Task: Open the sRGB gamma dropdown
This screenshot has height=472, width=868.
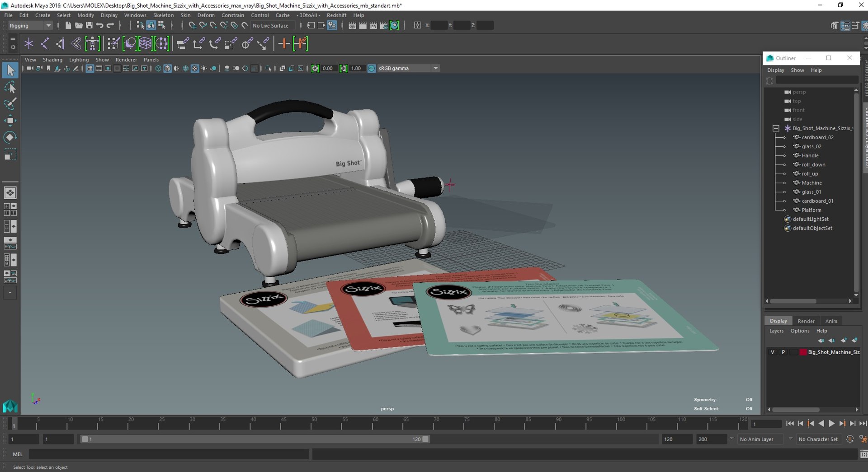Action: [408, 68]
